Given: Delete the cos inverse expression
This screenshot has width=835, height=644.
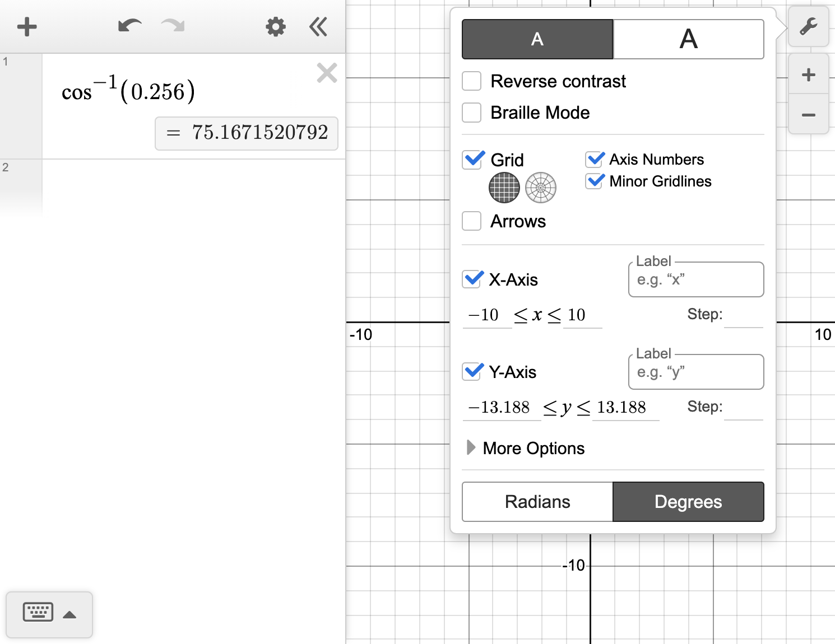Looking at the screenshot, I should tap(327, 72).
